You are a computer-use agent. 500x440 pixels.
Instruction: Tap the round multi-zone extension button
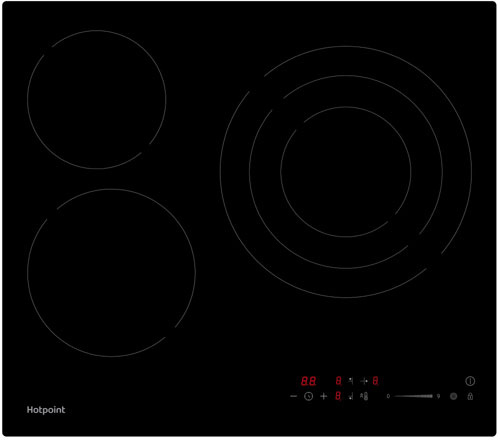click(453, 396)
